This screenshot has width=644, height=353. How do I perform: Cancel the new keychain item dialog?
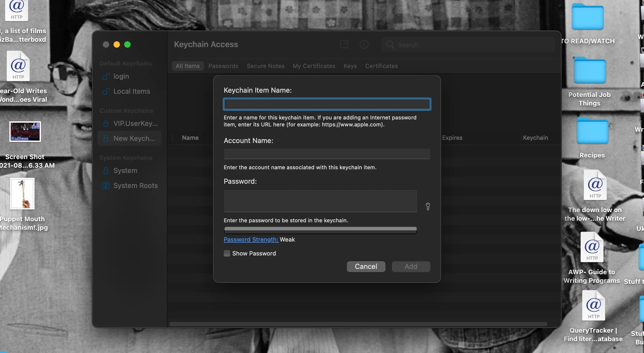point(366,266)
